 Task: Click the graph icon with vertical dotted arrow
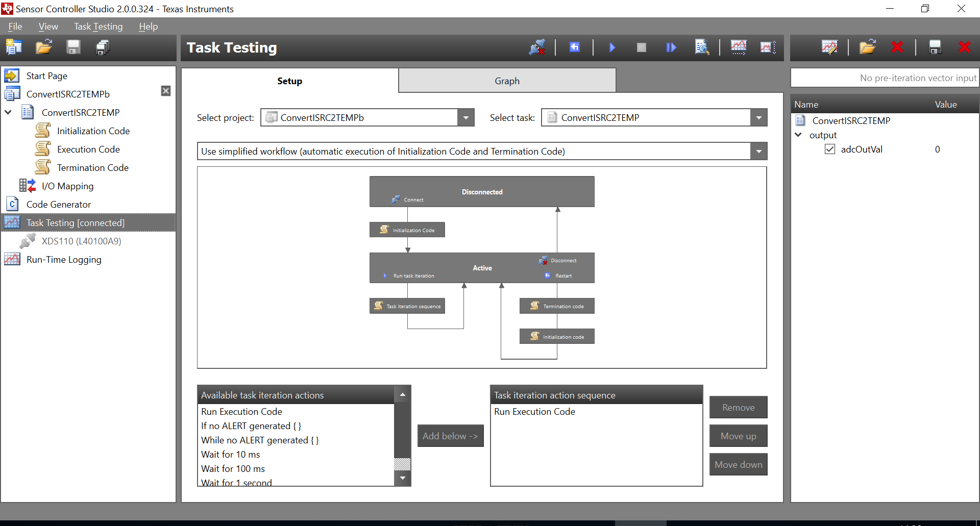(768, 47)
